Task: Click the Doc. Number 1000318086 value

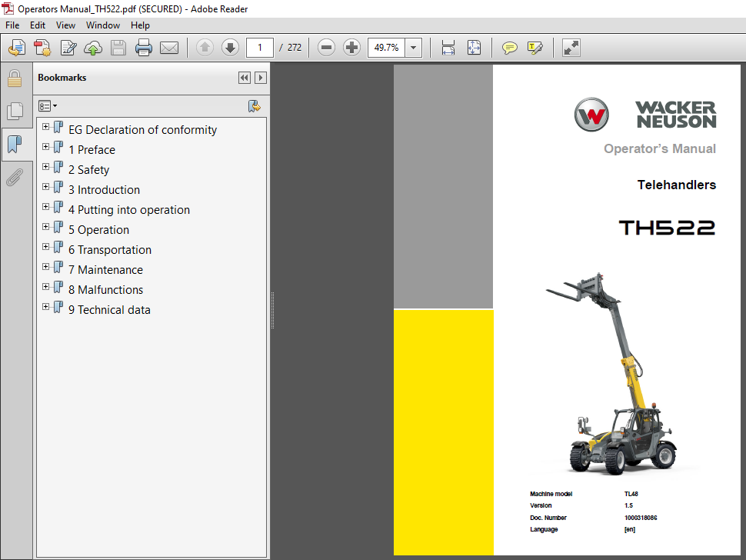Action: click(x=641, y=518)
